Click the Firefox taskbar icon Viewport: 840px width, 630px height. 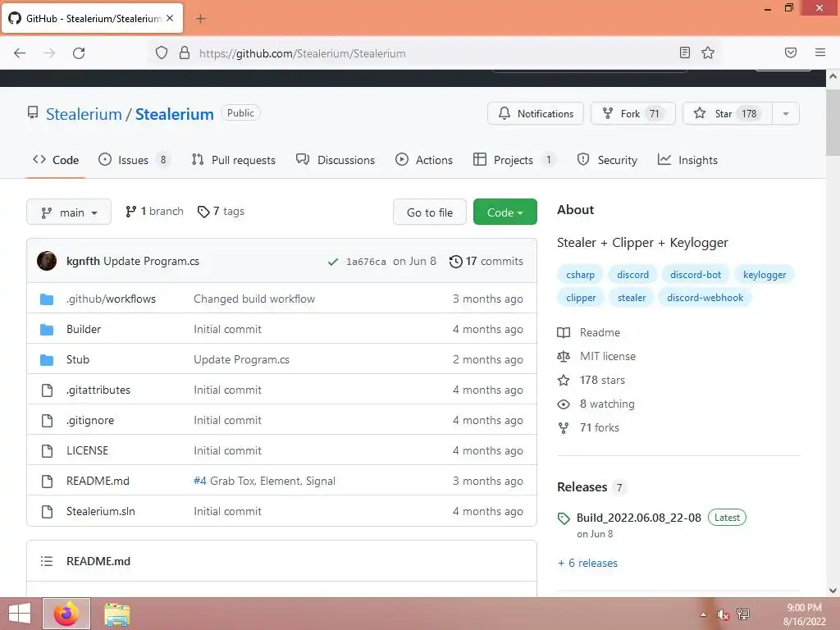(x=66, y=614)
